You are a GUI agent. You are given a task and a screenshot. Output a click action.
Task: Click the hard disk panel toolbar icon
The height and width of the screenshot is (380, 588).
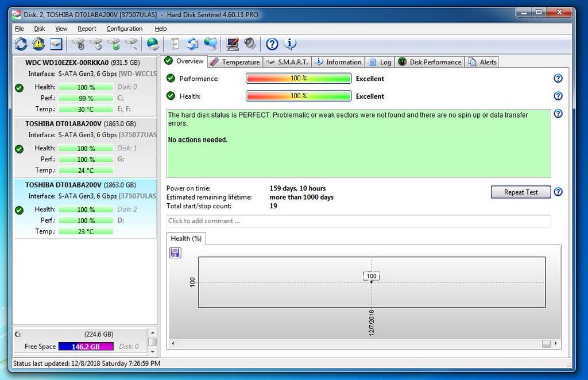(56, 44)
